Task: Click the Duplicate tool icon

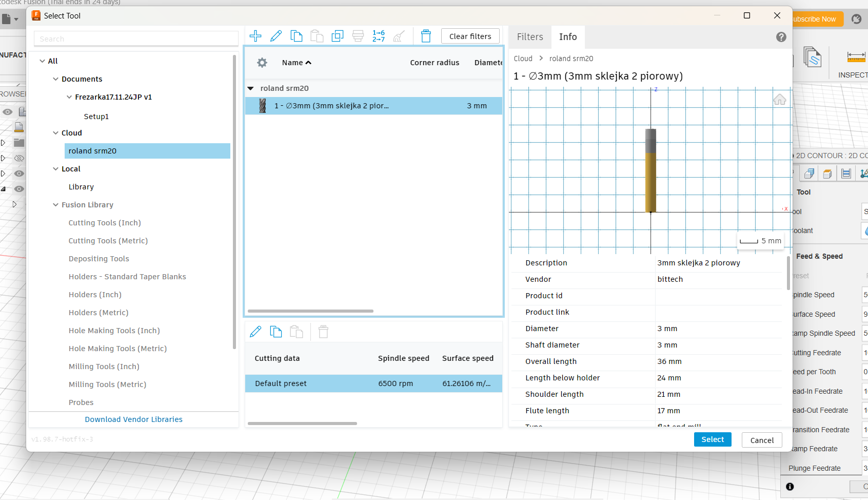Action: pyautogui.click(x=338, y=36)
